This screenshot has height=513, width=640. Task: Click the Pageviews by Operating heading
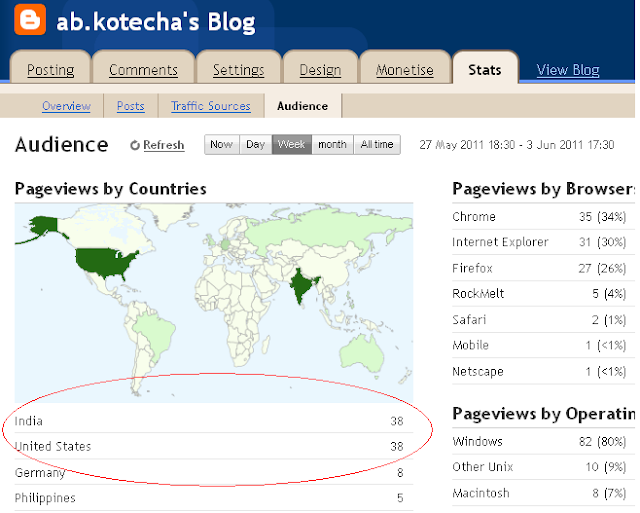[544, 414]
